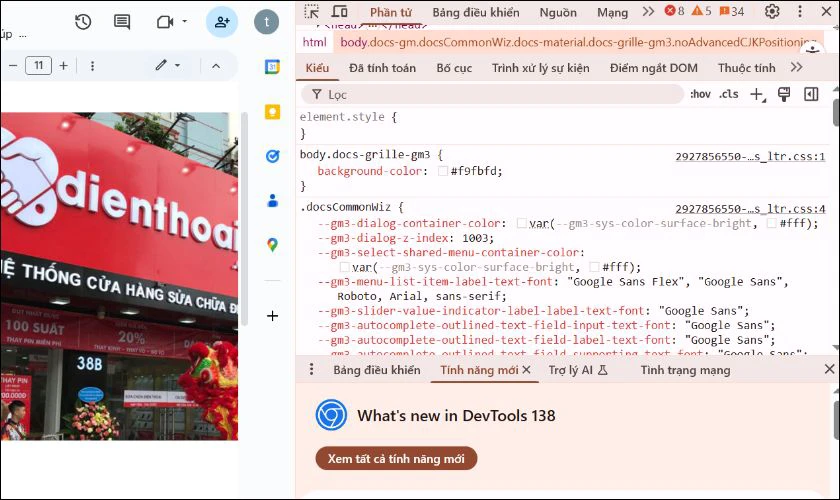Viewport: 840px width, 500px height.
Task: Close the Tính năng mới tab
Action: click(x=526, y=369)
